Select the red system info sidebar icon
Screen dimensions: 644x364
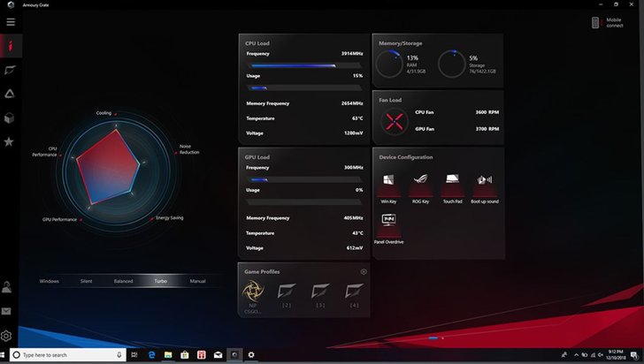tap(11, 46)
